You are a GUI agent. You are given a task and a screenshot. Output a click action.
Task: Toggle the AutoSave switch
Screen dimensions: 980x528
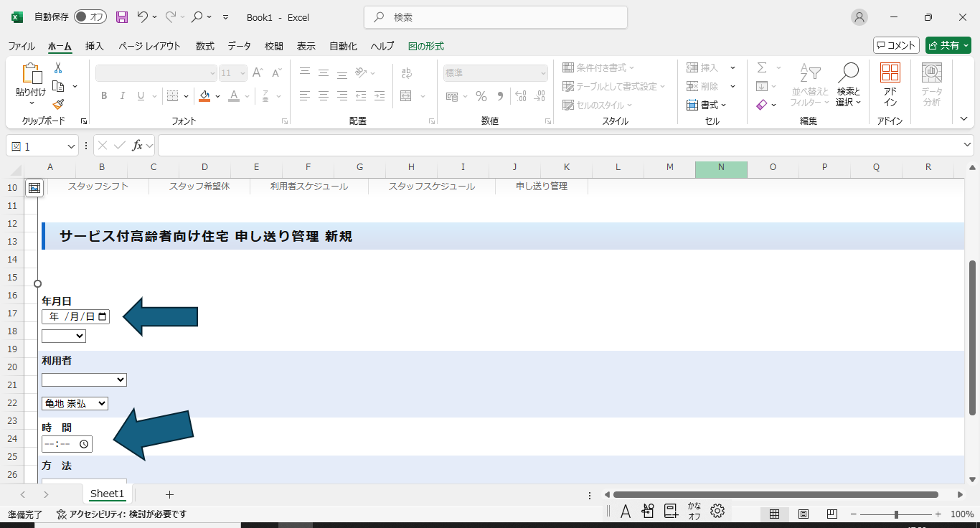90,17
